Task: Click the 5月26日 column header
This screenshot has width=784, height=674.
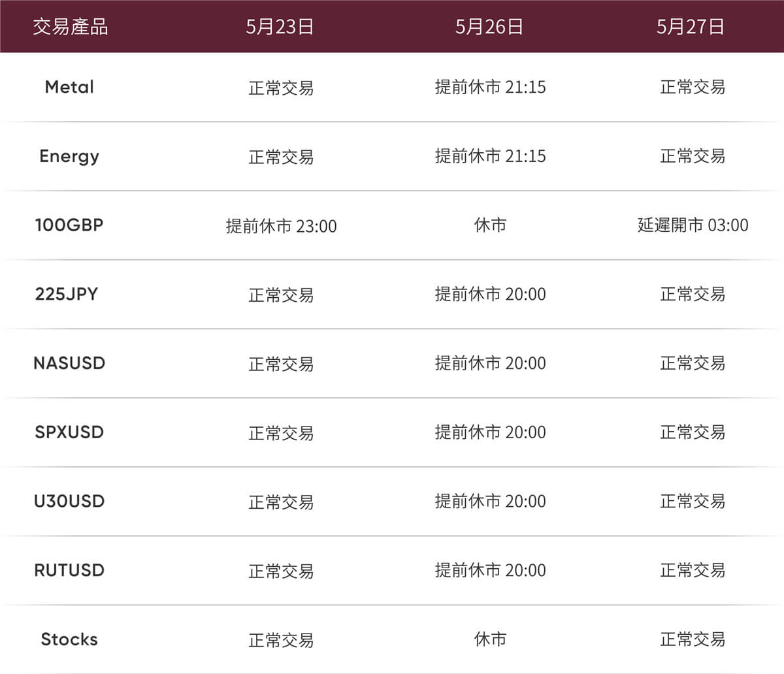Action: (489, 27)
